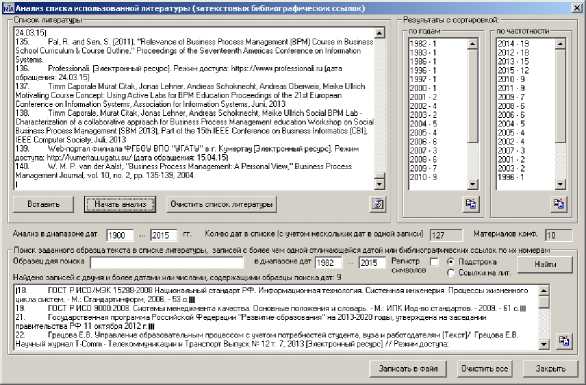Toggle the Регистр символов checkbox

(435, 262)
